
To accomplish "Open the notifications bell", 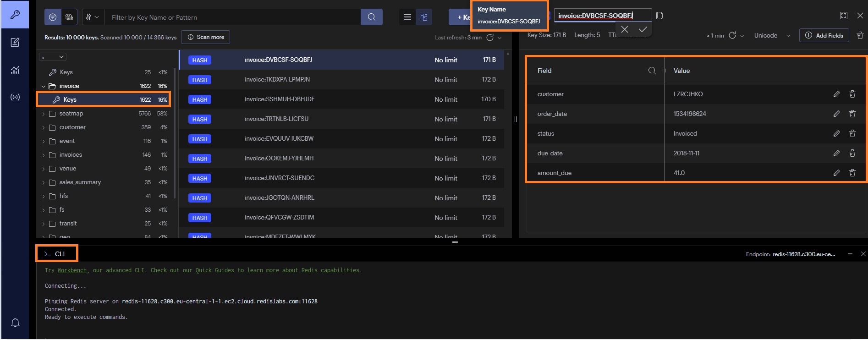I will [15, 323].
